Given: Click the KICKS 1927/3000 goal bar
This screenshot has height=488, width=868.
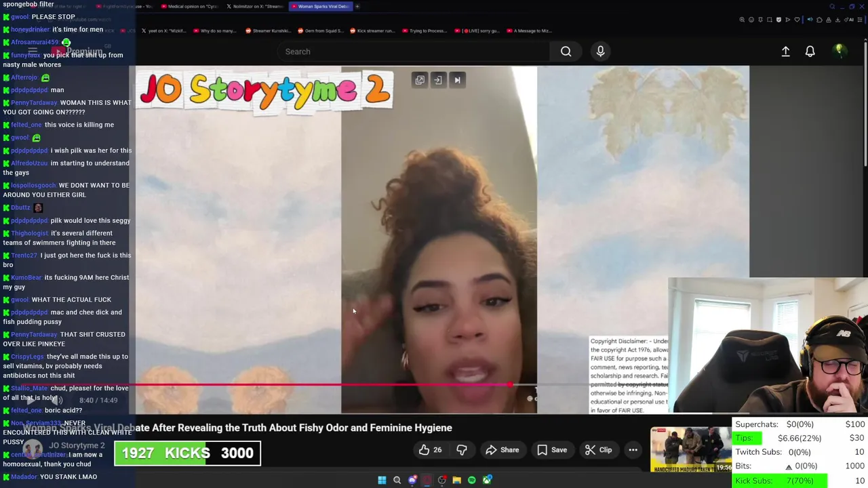Looking at the screenshot, I should click(187, 453).
